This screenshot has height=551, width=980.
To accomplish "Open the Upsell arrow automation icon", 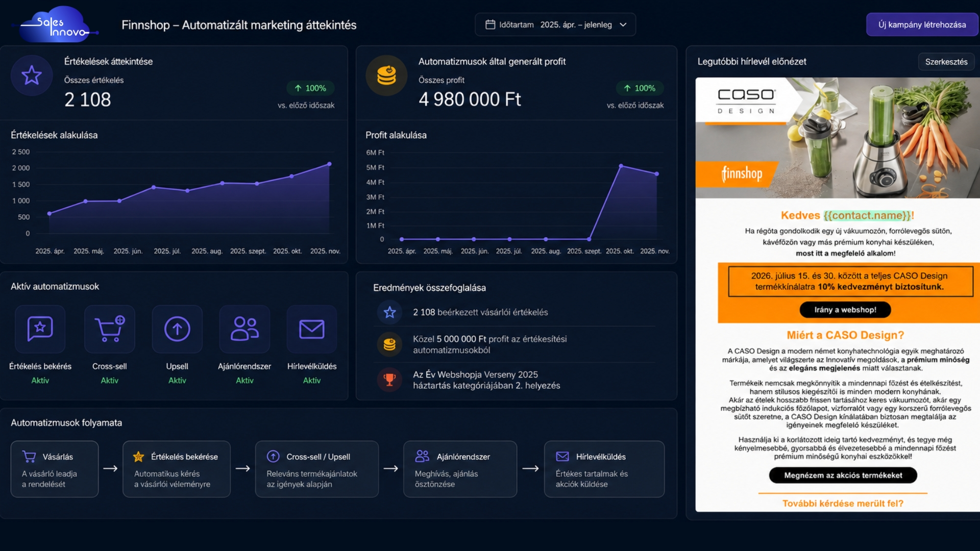I will (177, 329).
